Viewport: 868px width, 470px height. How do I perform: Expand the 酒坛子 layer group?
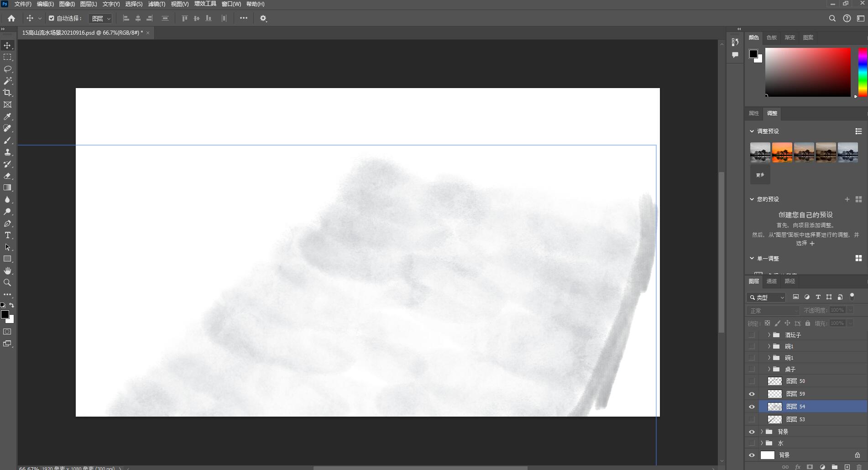[x=769, y=335]
